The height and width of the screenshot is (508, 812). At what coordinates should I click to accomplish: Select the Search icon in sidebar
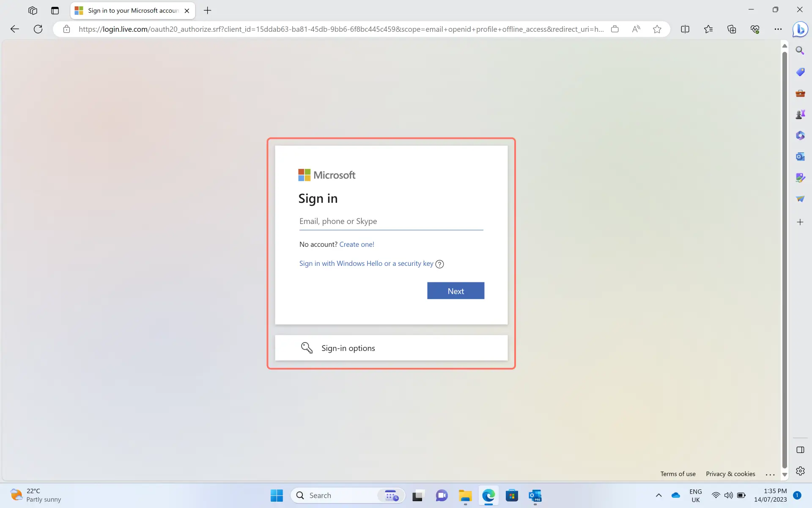800,51
